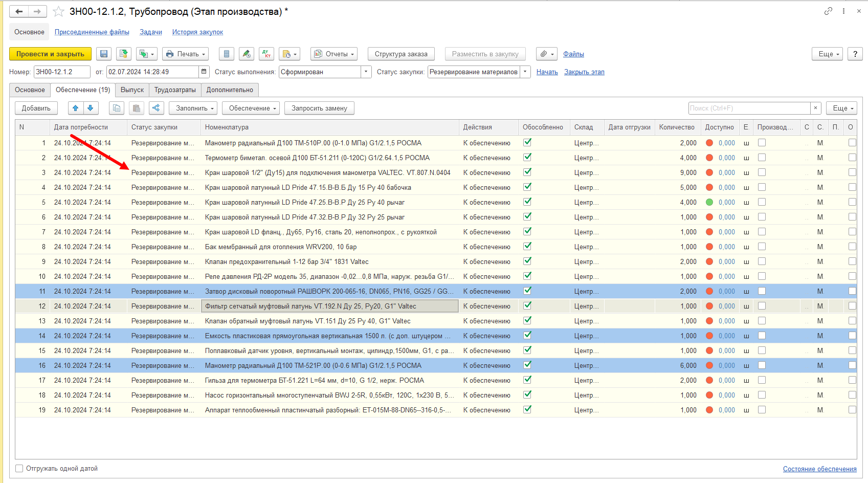Click the paperclip attachment icon
The image size is (868, 483).
coord(547,54)
